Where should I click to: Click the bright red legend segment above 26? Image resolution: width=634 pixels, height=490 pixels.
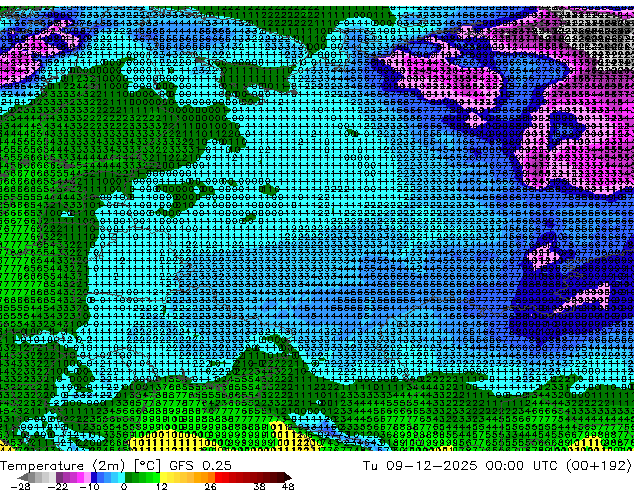(x=218, y=477)
